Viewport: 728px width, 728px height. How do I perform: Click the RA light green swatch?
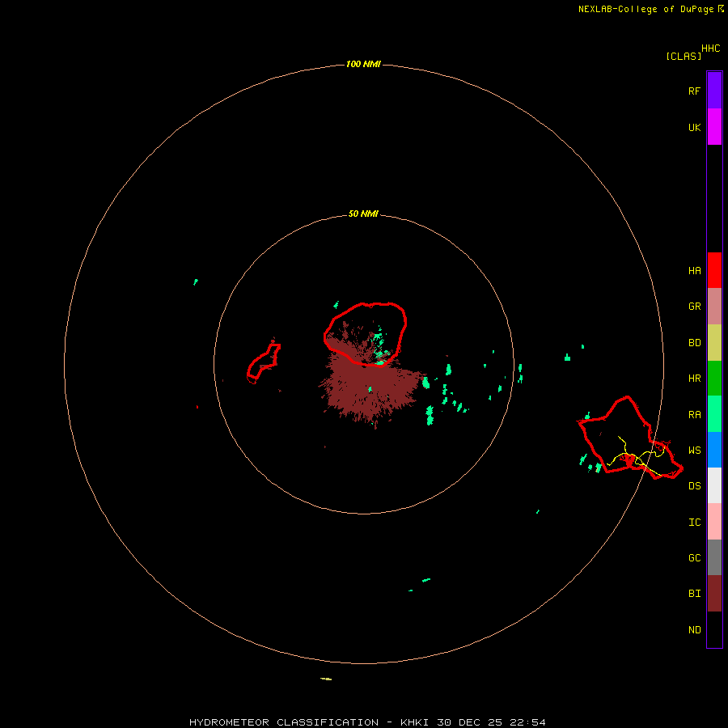click(x=714, y=414)
